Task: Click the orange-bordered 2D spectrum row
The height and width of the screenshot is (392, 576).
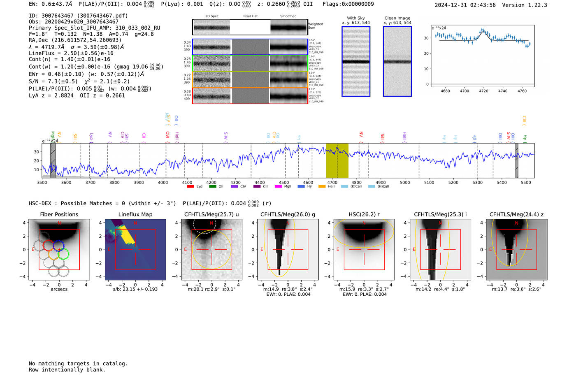Action: [250, 79]
